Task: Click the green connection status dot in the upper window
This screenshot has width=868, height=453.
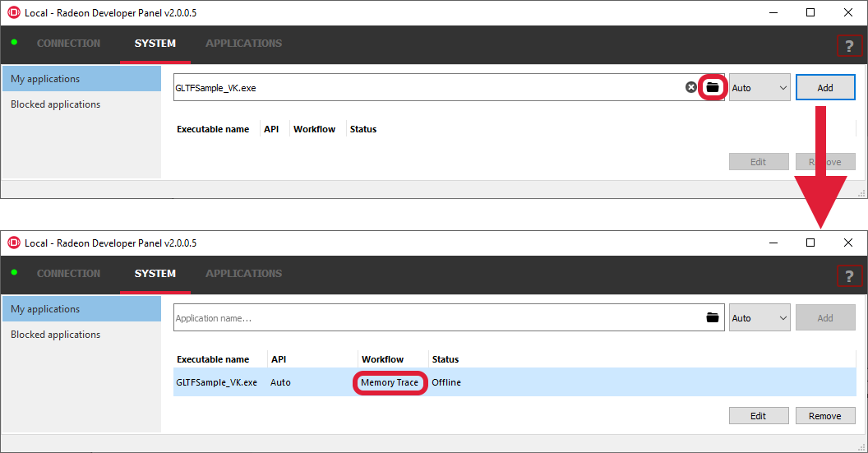Action: coord(14,43)
